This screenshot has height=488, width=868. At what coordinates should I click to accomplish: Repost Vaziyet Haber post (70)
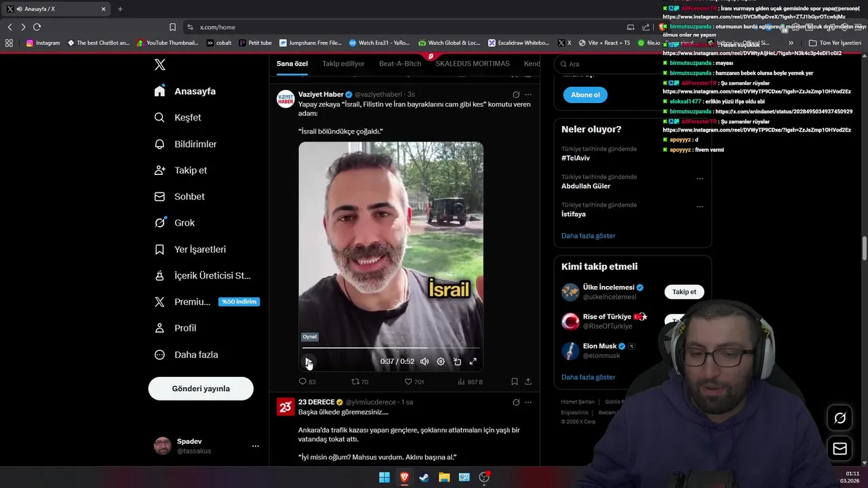click(360, 382)
